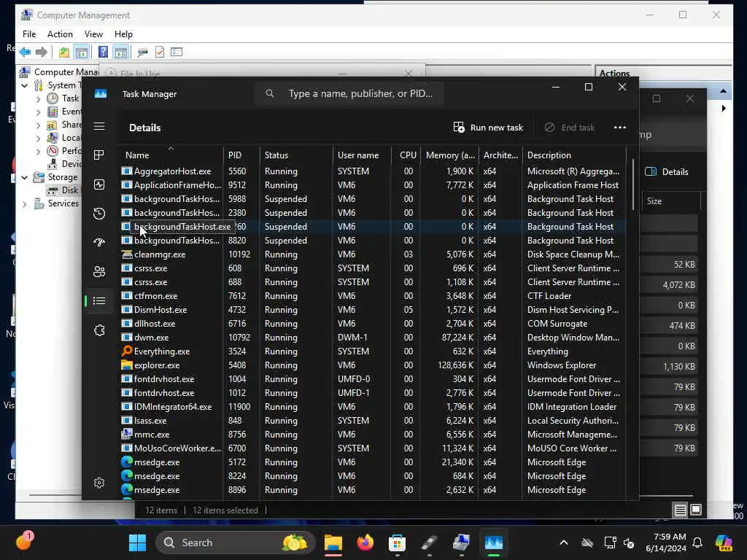Screen dimensions: 747x560
Task: Click Task Manager icon on the taskbar
Action: click(x=494, y=542)
